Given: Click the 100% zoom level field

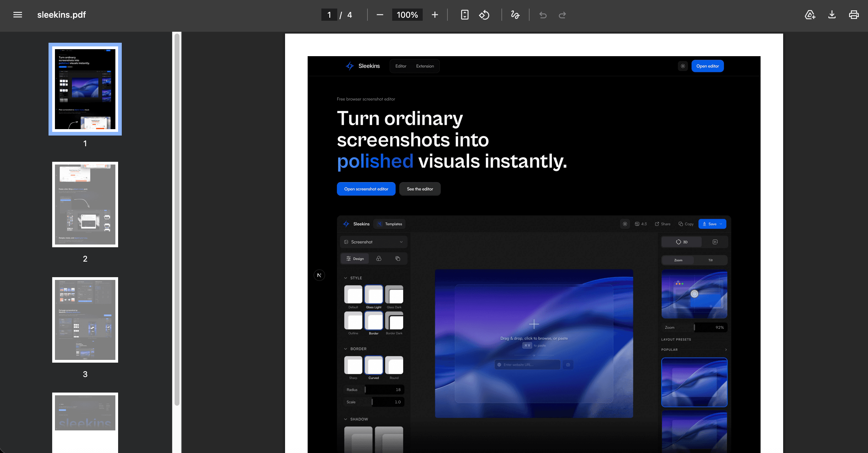Looking at the screenshot, I should coord(407,15).
